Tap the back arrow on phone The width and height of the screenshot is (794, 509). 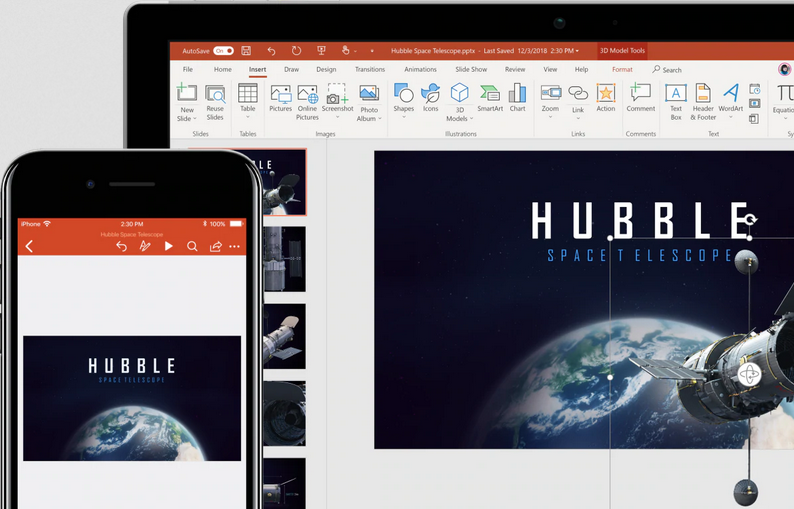tap(29, 246)
